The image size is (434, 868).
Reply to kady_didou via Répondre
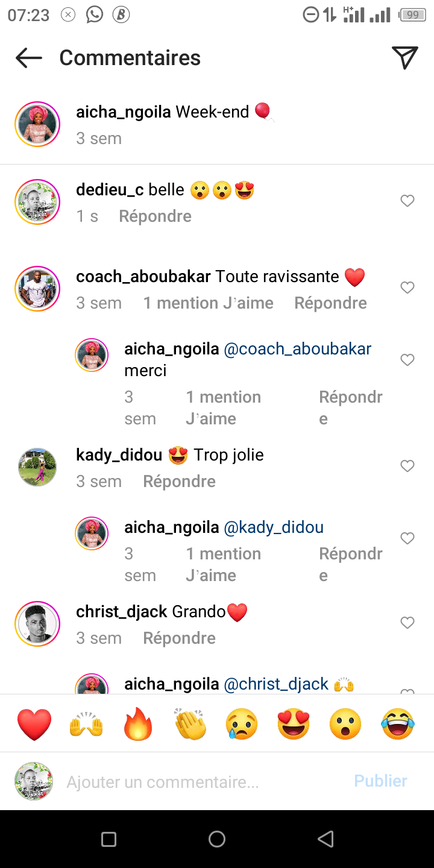click(179, 482)
